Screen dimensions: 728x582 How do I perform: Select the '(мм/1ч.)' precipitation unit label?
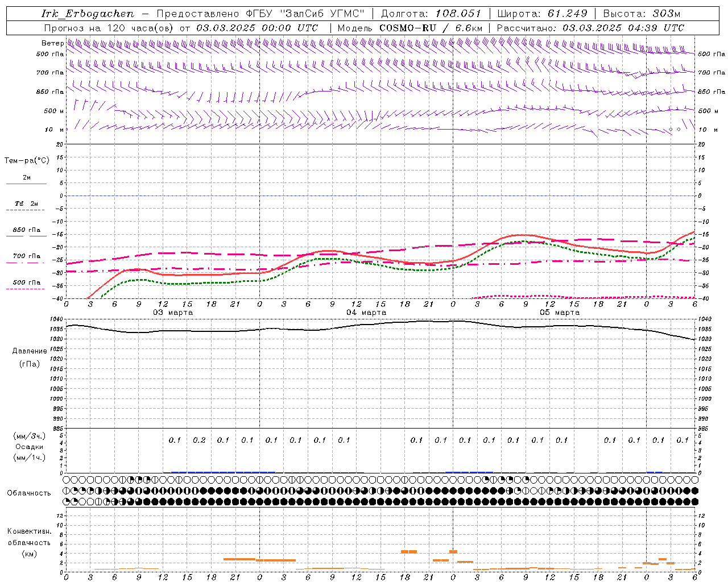pyautogui.click(x=30, y=458)
